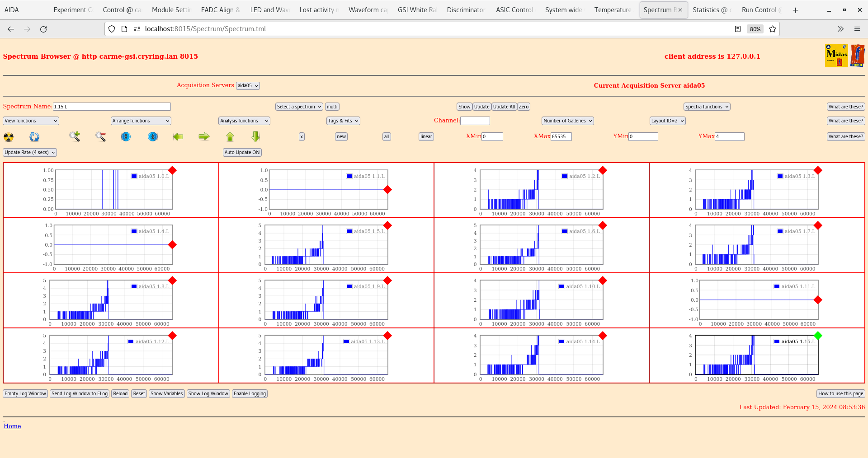Switch to the Temperature browser tab
The height and width of the screenshot is (458, 868).
tap(613, 10)
